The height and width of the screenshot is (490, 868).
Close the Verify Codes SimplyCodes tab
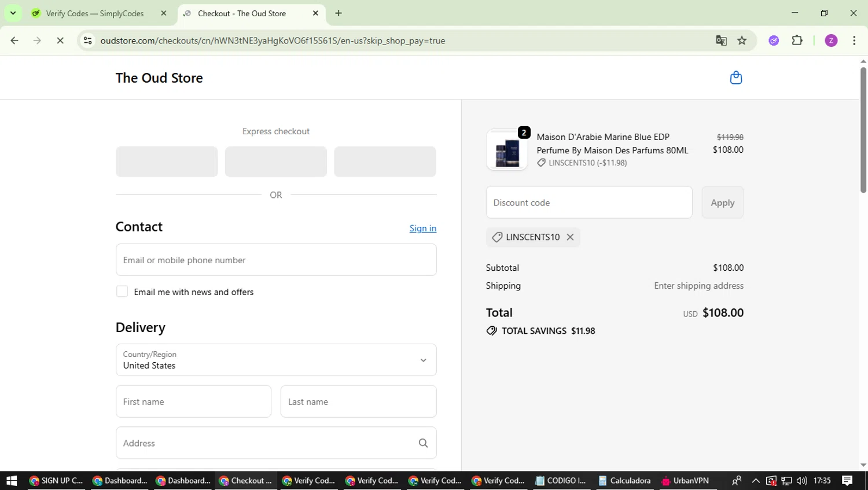click(164, 13)
